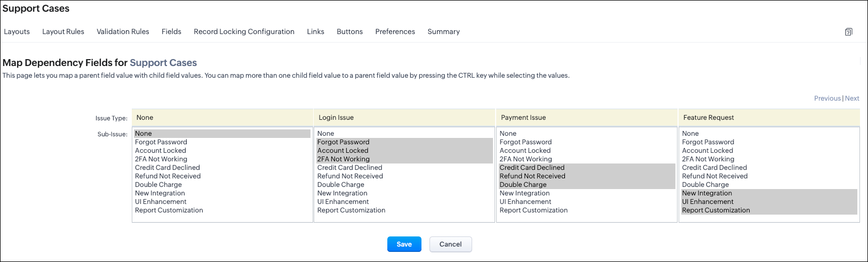Select Forgot Password under Login Issue

pos(343,142)
